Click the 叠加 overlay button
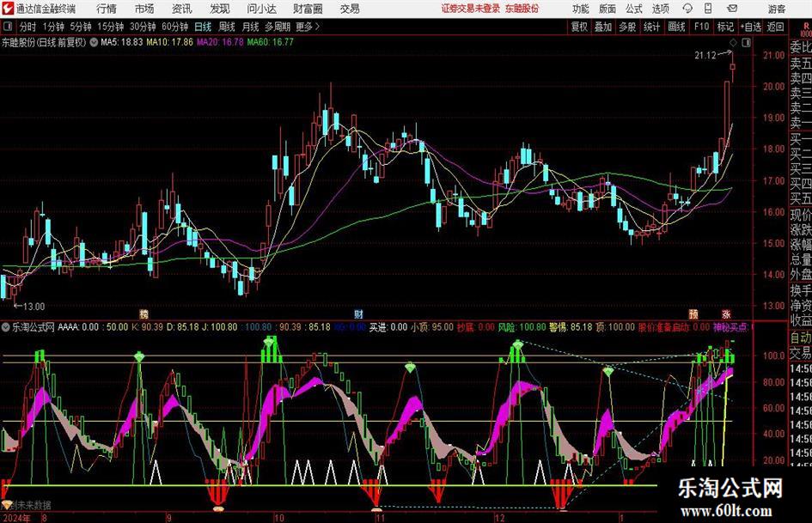The image size is (812, 523). 603,27
